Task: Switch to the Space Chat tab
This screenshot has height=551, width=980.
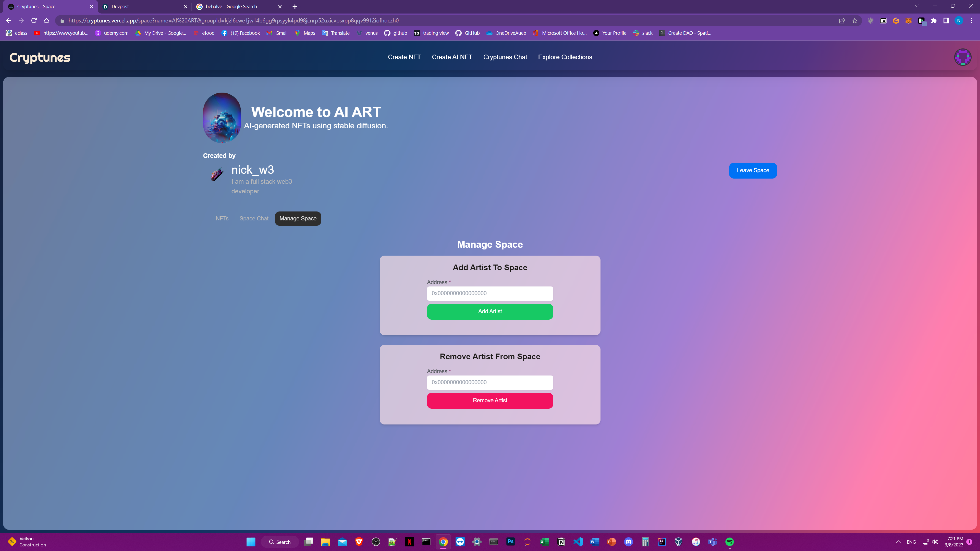Action: (254, 218)
